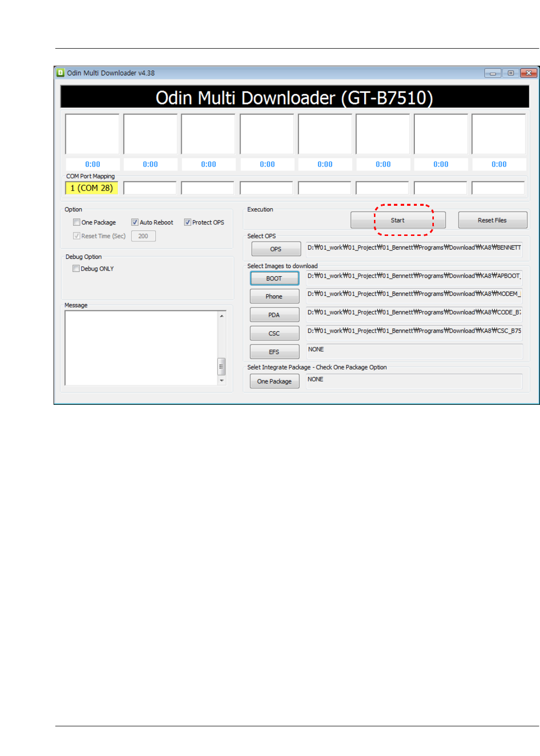The image size is (540, 756).
Task: Click the CSC path field ending CSC_B75
Action: coord(414,332)
